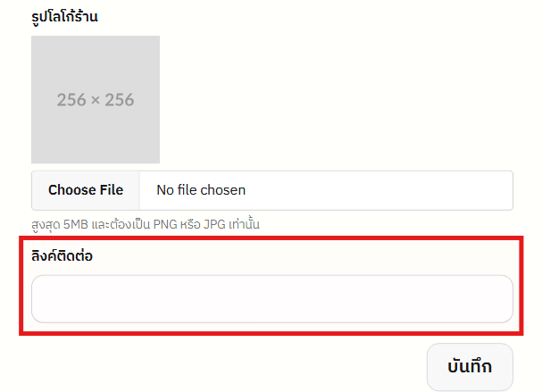This screenshot has width=542, height=392.
Task: Click the 5MB PNG or JPG hint text
Action: click(x=146, y=224)
